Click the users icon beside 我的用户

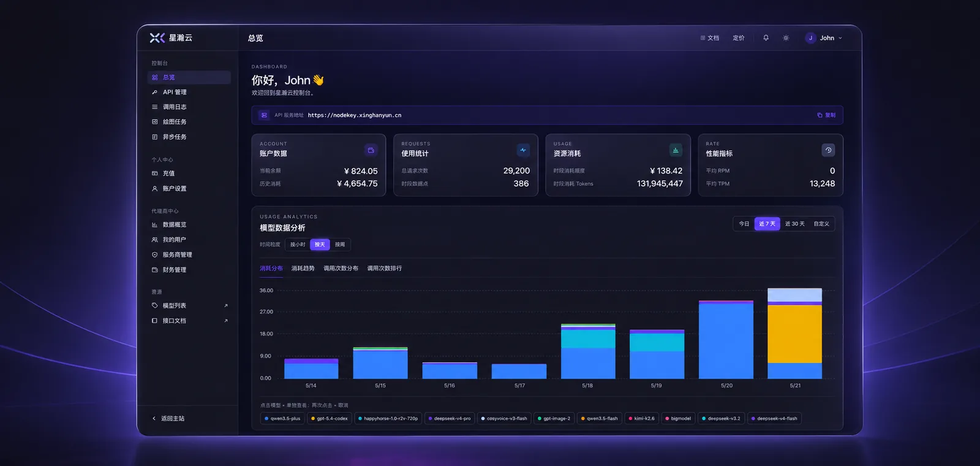pos(155,240)
